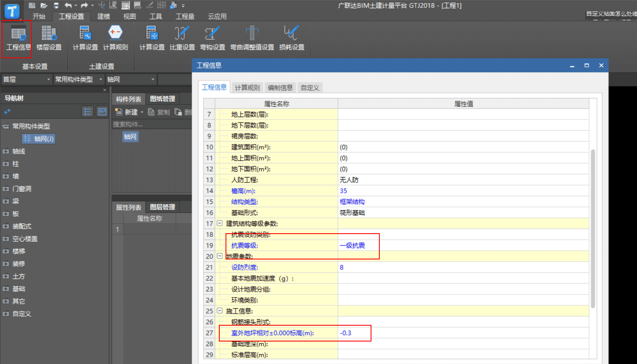This screenshot has height=364, width=637.
Task: Click the Undo arrow in quick access toolbar
Action: pyautogui.click(x=69, y=5)
